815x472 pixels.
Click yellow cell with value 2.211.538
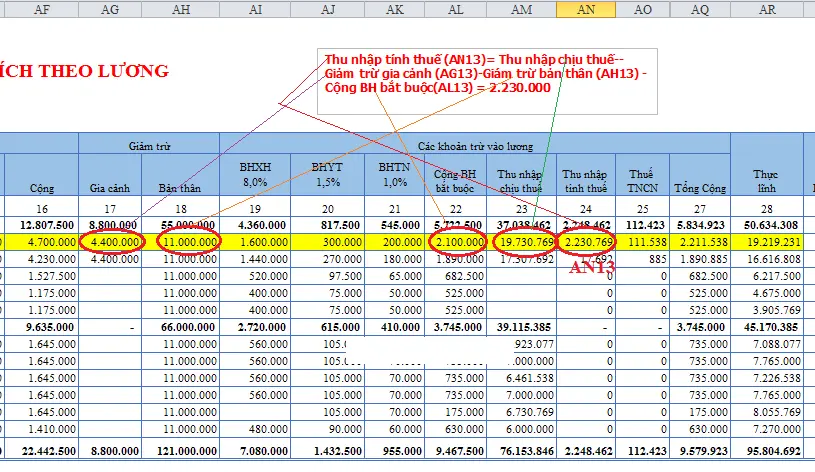[700, 242]
